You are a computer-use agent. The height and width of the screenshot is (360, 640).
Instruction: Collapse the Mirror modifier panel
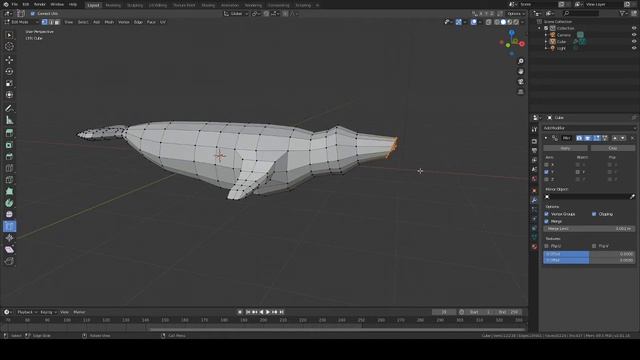point(546,138)
